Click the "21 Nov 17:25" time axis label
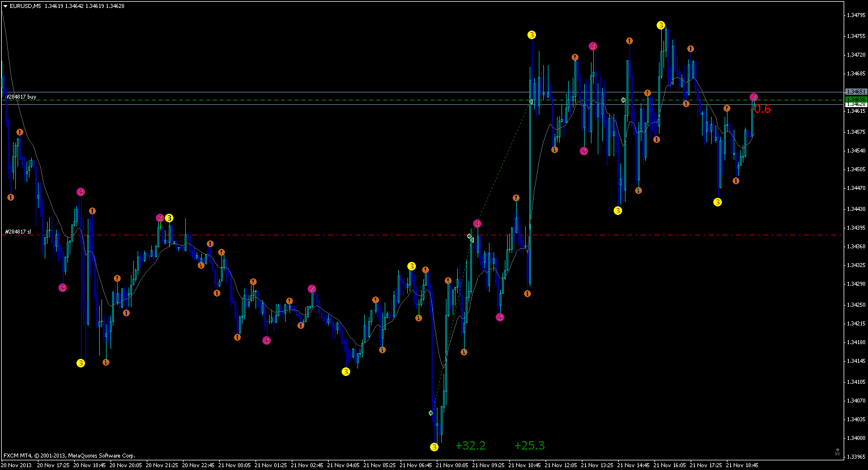868x470 pixels. pos(706,465)
